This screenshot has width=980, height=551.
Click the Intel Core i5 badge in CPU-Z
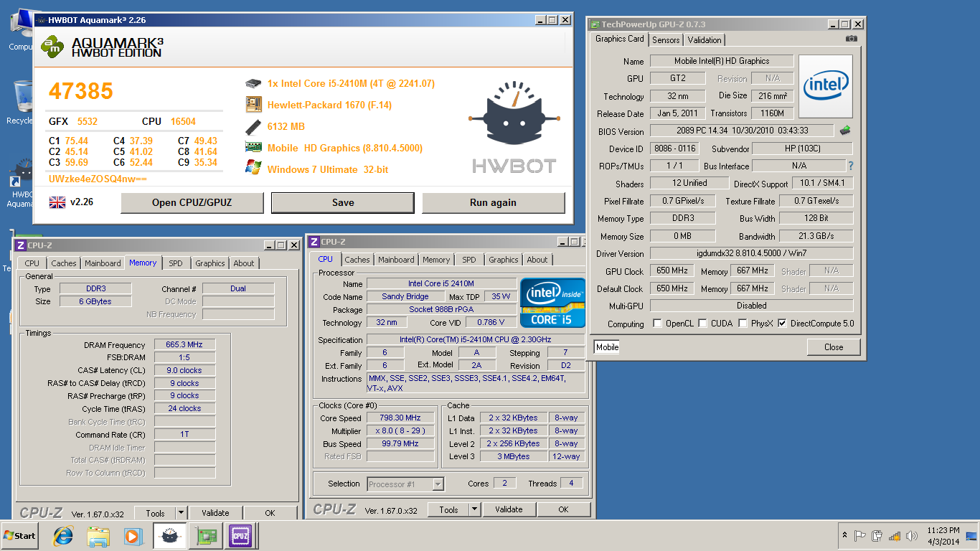click(x=552, y=302)
